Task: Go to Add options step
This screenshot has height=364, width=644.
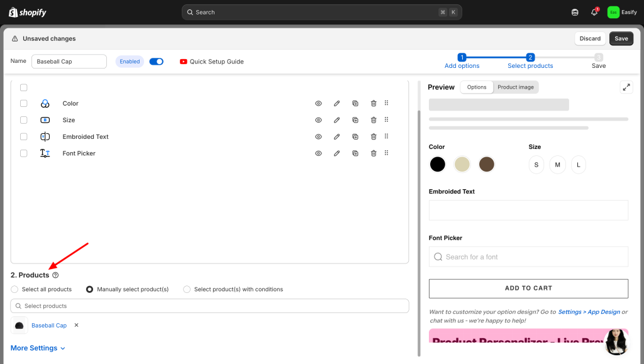Action: pos(462,61)
